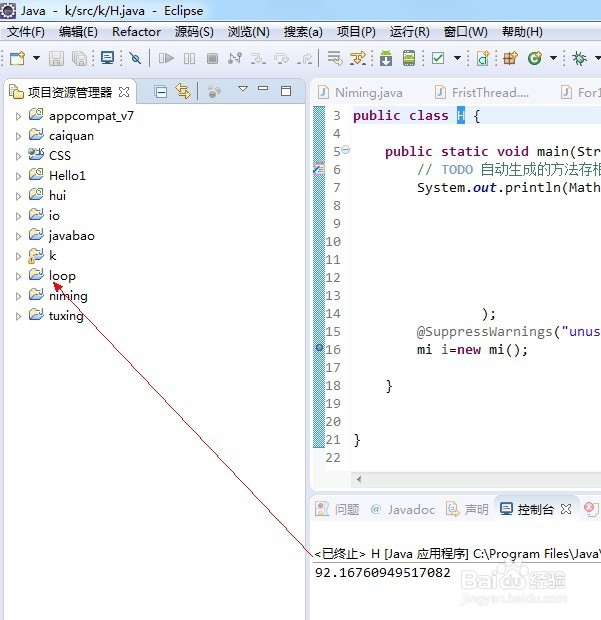Open the New wizard dropdown arrow
The image size is (601, 620).
click(36, 58)
